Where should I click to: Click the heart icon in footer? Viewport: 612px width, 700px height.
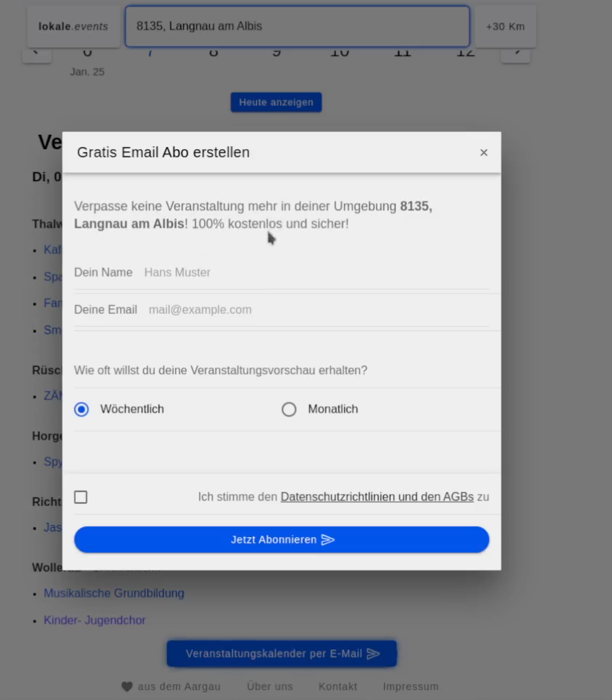[127, 687]
